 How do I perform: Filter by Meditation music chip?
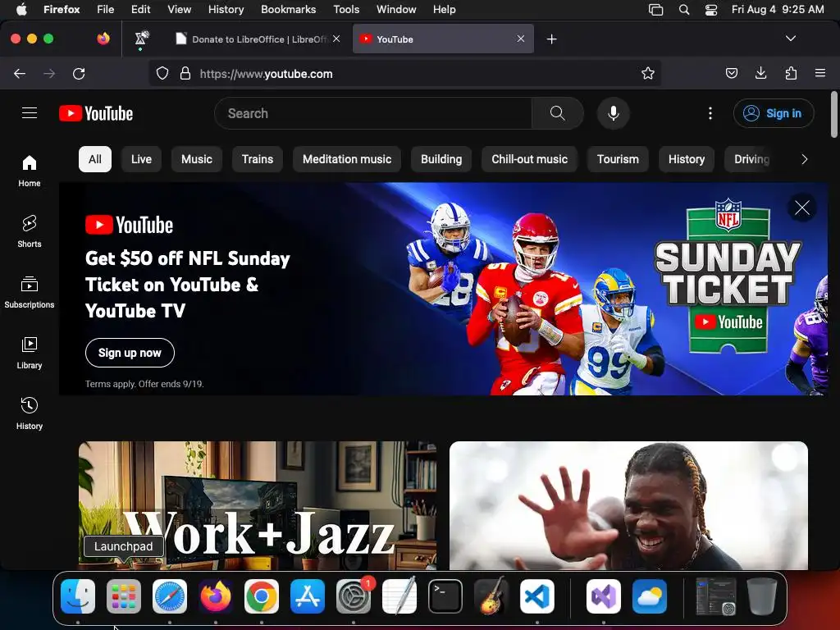347,159
